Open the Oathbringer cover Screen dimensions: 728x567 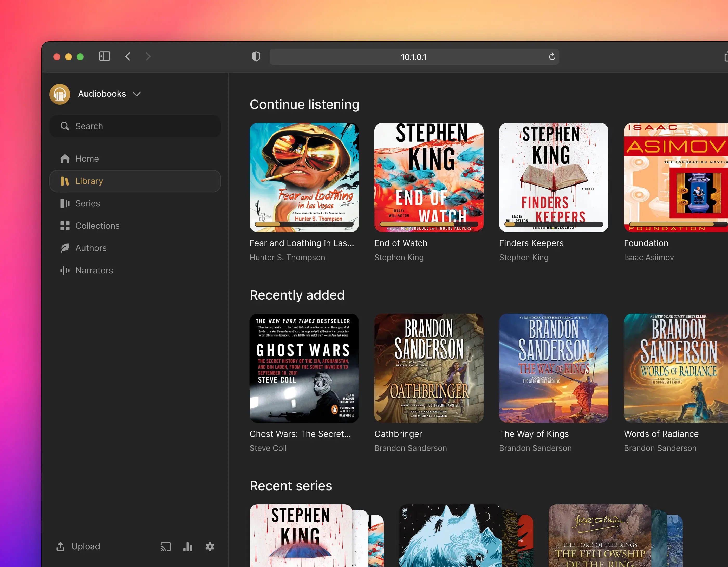click(429, 368)
